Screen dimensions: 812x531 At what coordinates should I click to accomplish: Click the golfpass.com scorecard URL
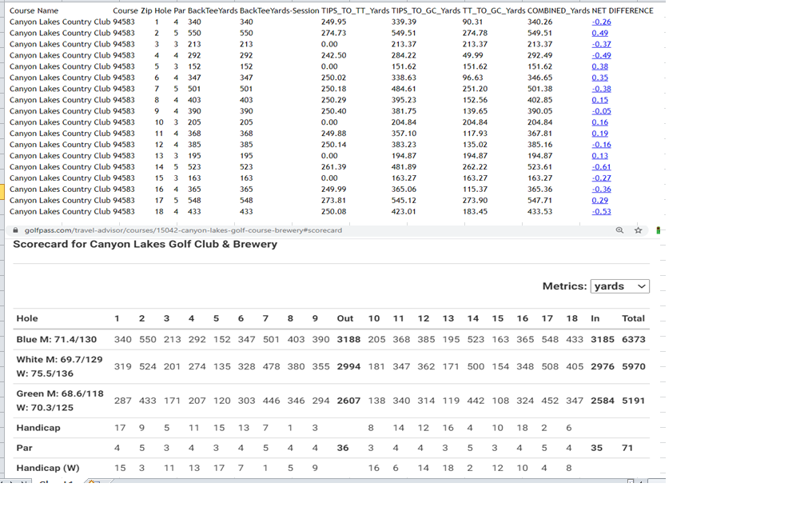(183, 230)
